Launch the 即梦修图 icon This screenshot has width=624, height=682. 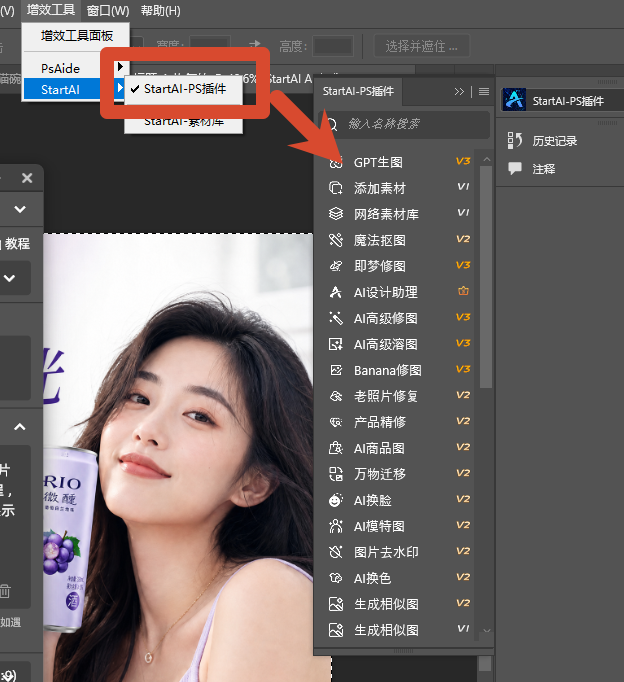tap(336, 266)
